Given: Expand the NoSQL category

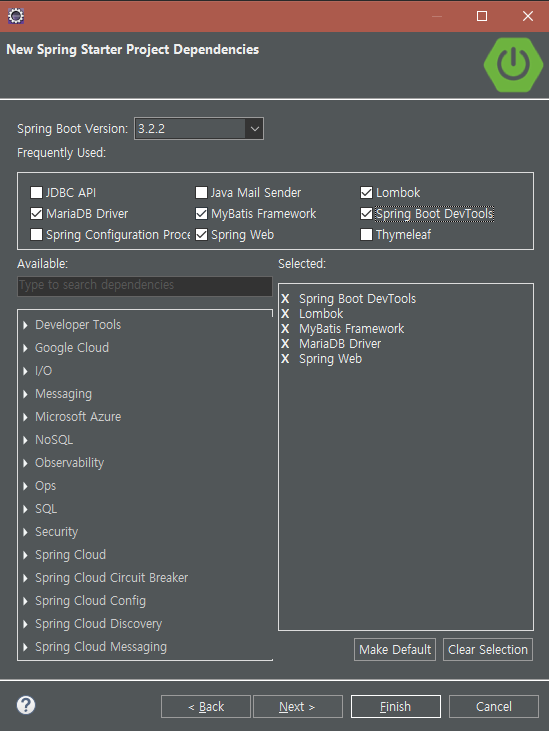Looking at the screenshot, I should pyautogui.click(x=25, y=440).
